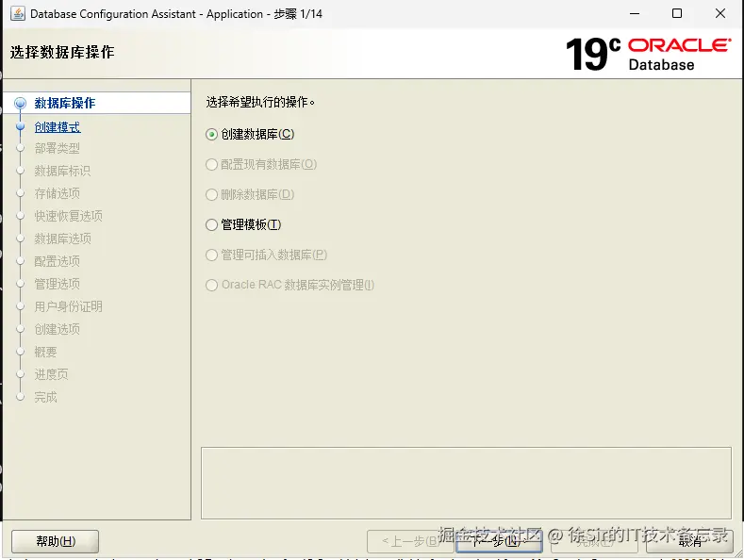Select the 创建数据库(C) radio button
The image size is (744, 560).
point(211,134)
